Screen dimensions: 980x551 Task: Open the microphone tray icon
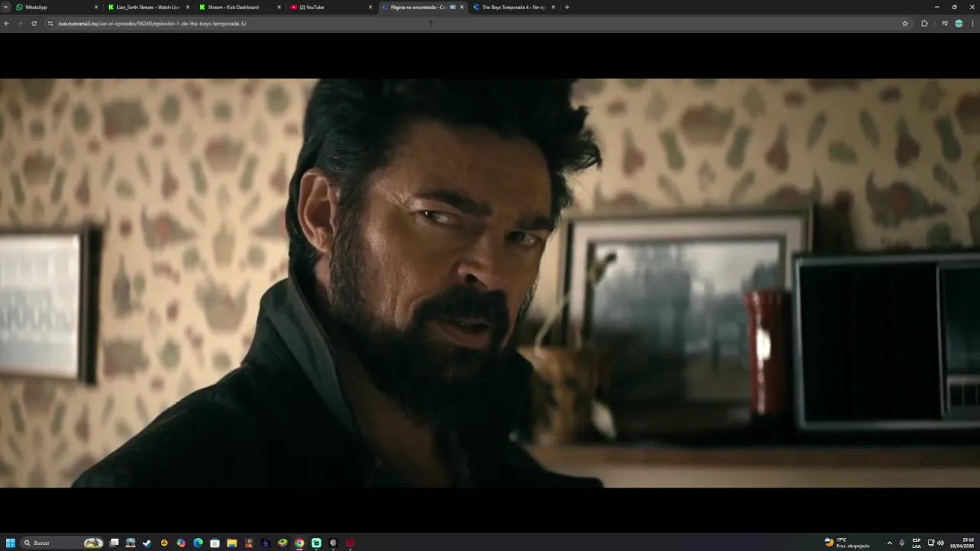pos(902,543)
